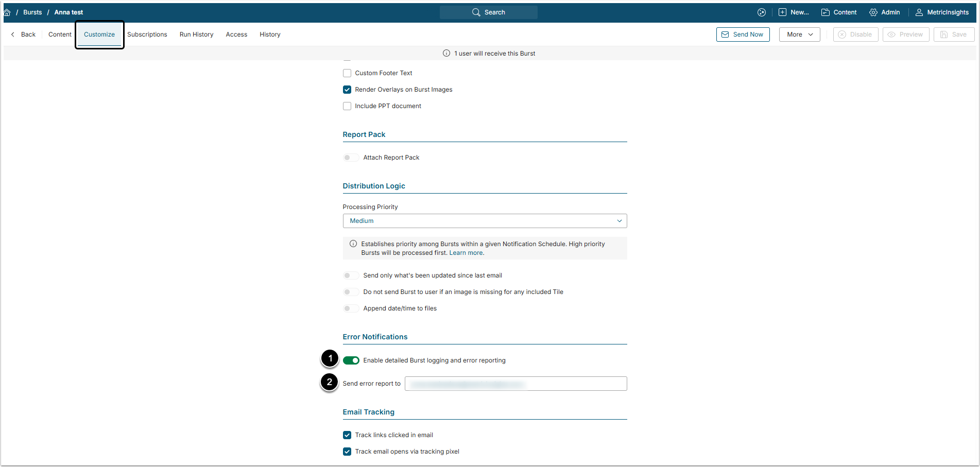Image resolution: width=980 pixels, height=467 pixels.
Task: Follow the Learn more link
Action: [466, 253]
